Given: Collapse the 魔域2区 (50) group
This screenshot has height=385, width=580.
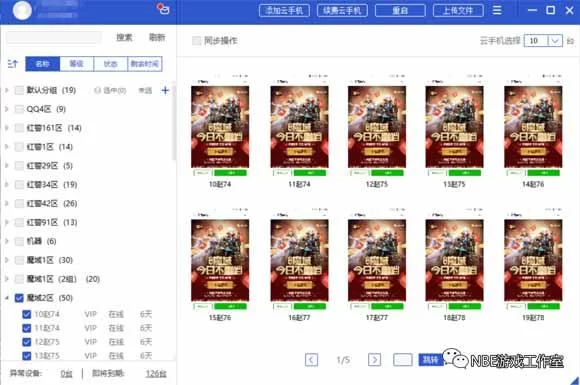Looking at the screenshot, I should 6,298.
